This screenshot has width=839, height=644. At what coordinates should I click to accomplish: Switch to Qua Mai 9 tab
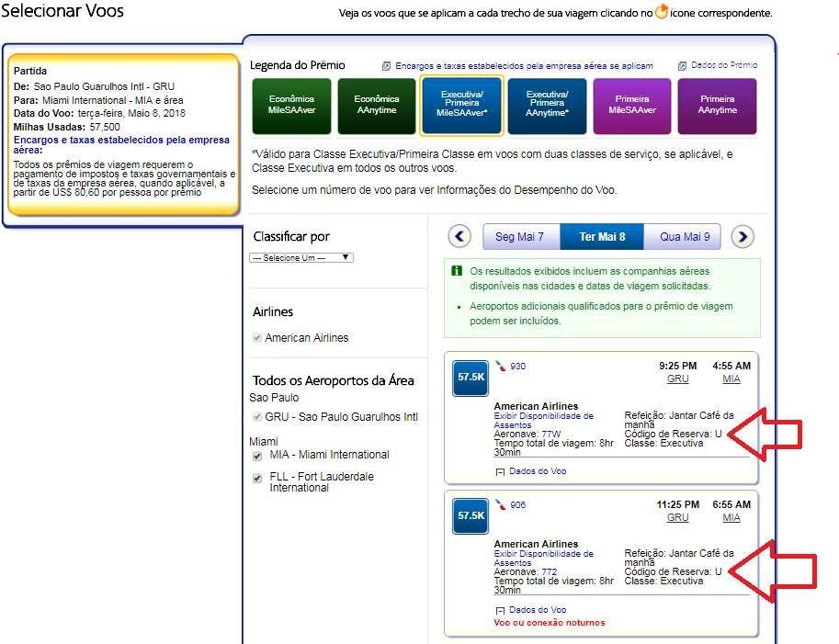(x=683, y=236)
